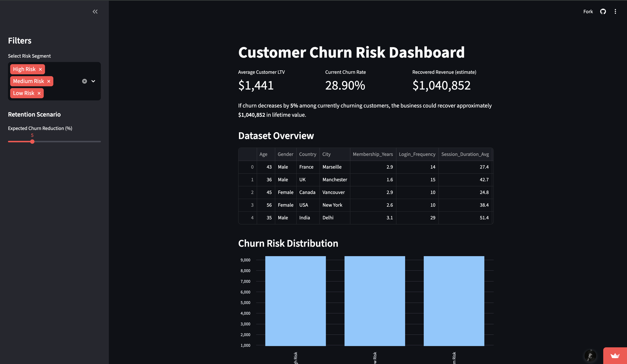Click the UK country cell
The width and height of the screenshot is (627, 364).
[x=308, y=180]
